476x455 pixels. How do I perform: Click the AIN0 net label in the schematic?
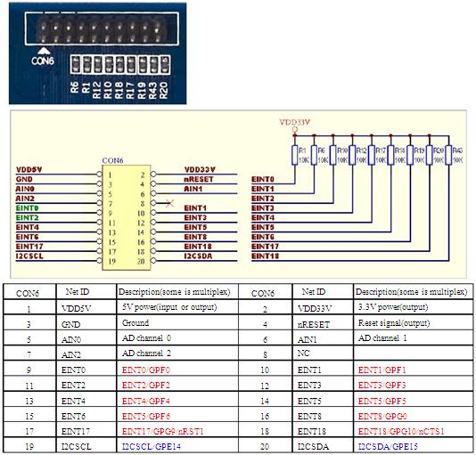tap(25, 189)
